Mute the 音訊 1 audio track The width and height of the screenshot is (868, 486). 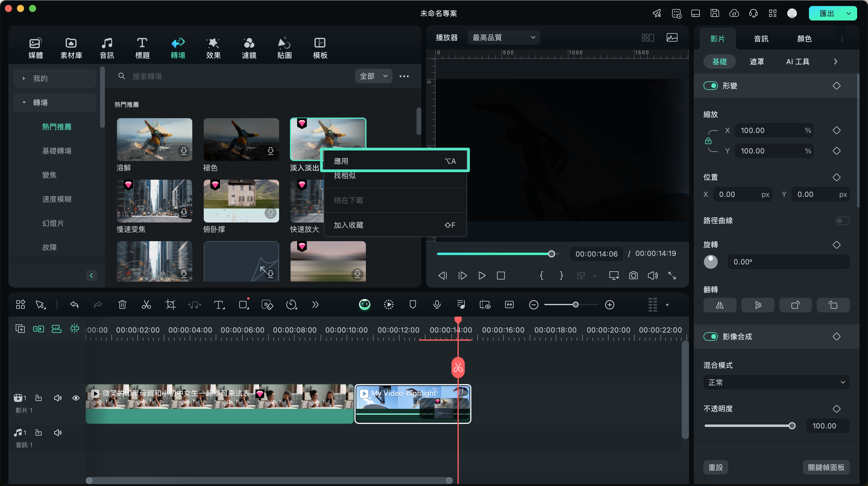coord(58,432)
